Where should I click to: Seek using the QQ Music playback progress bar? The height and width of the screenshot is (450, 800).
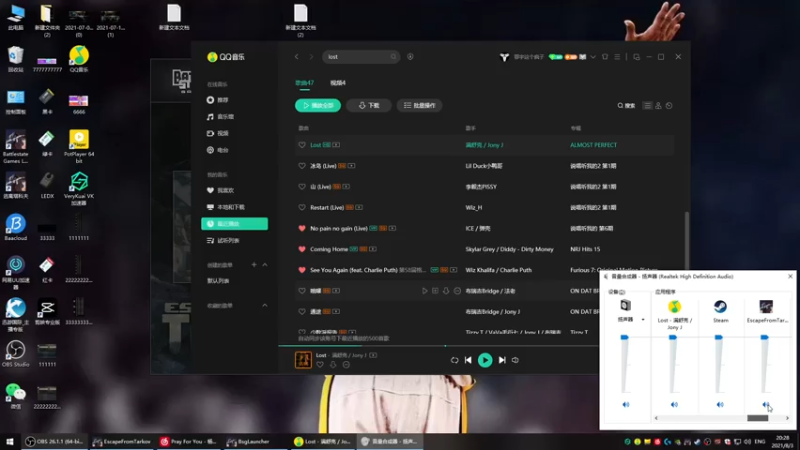pyautogui.click(x=439, y=346)
